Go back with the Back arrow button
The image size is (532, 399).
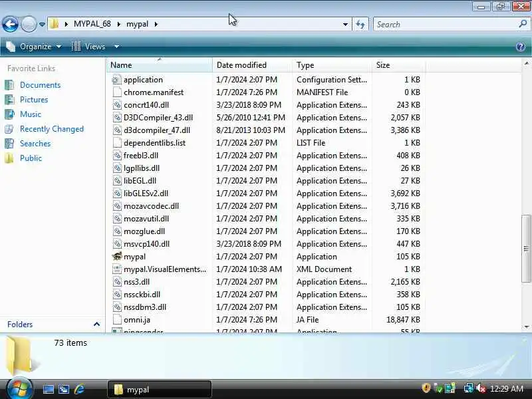[10, 24]
